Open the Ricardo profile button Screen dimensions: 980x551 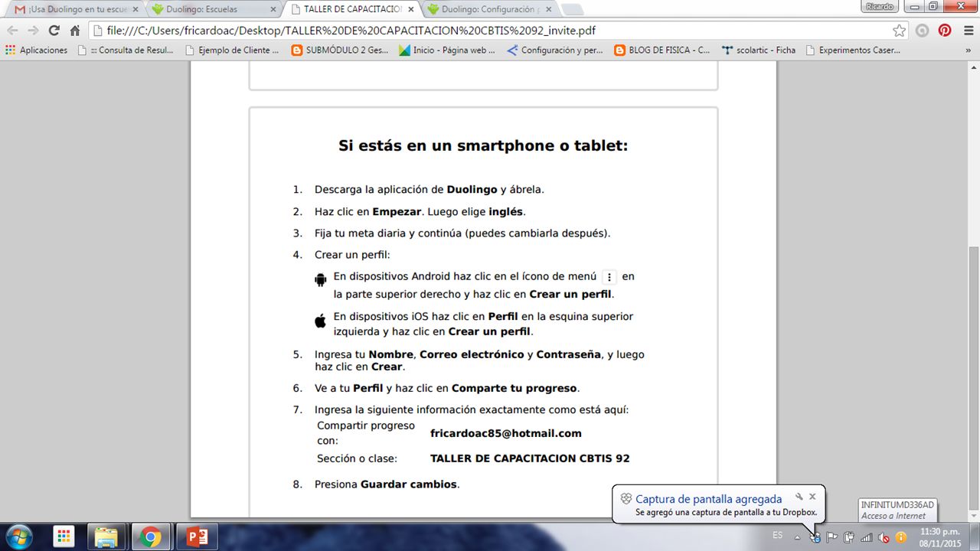[x=880, y=6]
